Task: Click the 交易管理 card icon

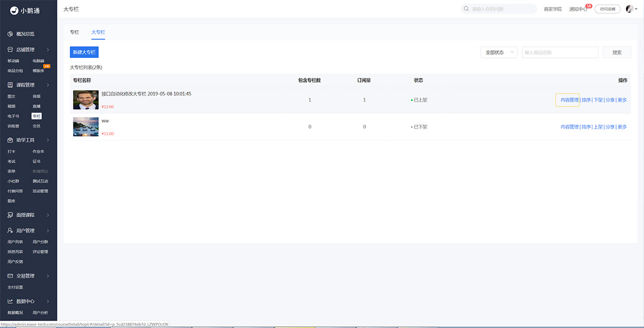Action: click(10, 276)
